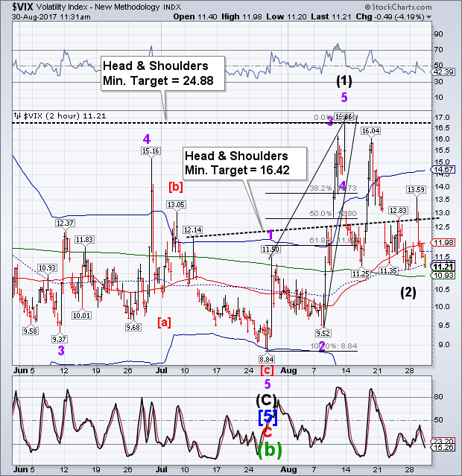Click the 16.04 high price label
The image size is (462, 476).
tap(371, 130)
